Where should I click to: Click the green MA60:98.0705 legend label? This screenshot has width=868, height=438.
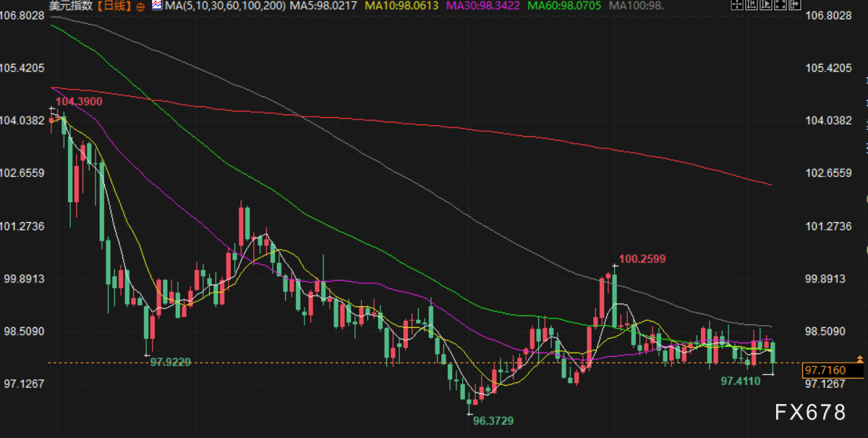pos(565,6)
